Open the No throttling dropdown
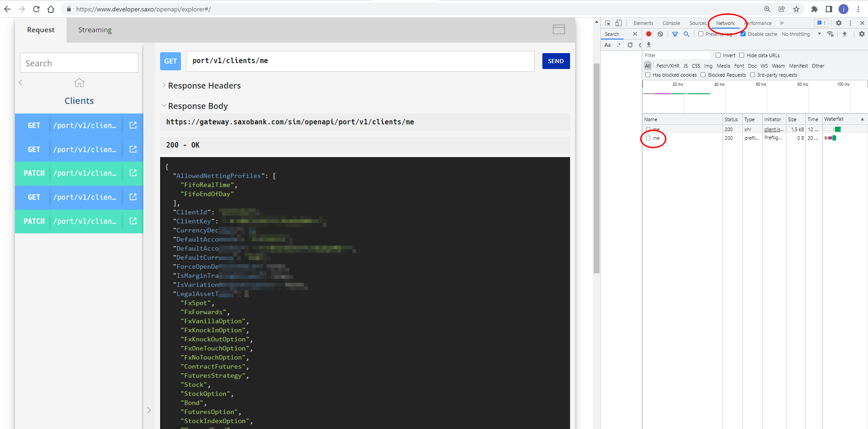This screenshot has height=429, width=868. point(801,34)
